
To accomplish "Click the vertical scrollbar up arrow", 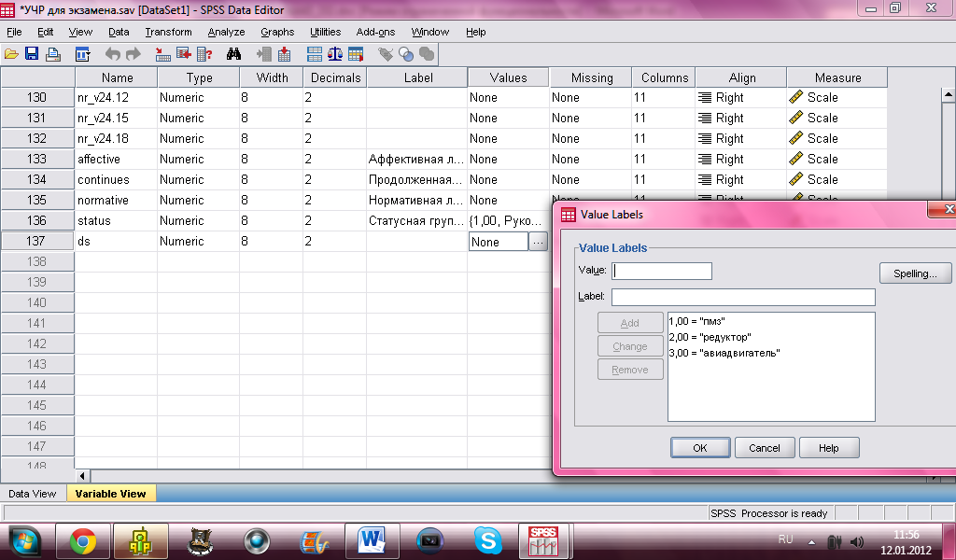I will point(949,94).
